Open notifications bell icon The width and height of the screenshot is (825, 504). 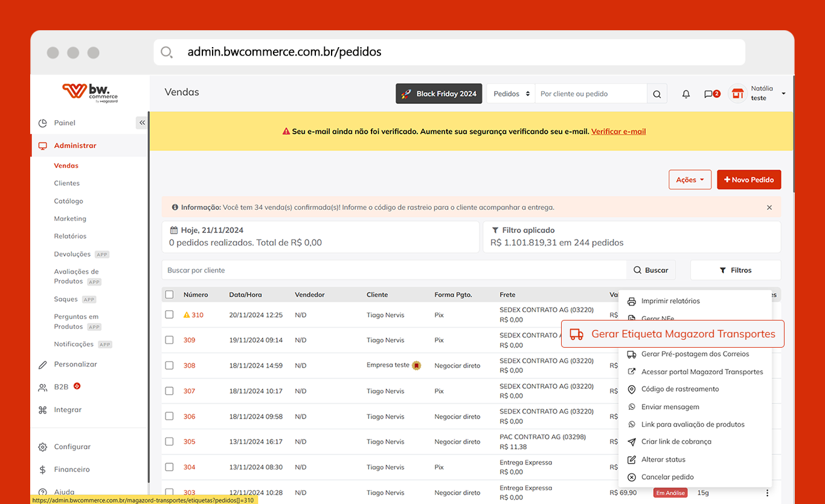[686, 94]
